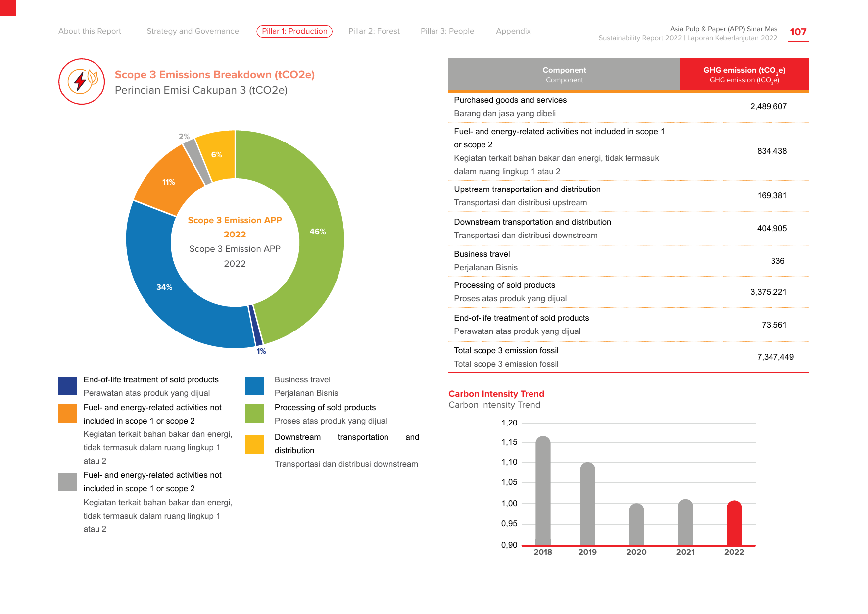Click the Scope 3 Emissions Breakdown heading
Screen dimensions: 868x614
point(215,75)
